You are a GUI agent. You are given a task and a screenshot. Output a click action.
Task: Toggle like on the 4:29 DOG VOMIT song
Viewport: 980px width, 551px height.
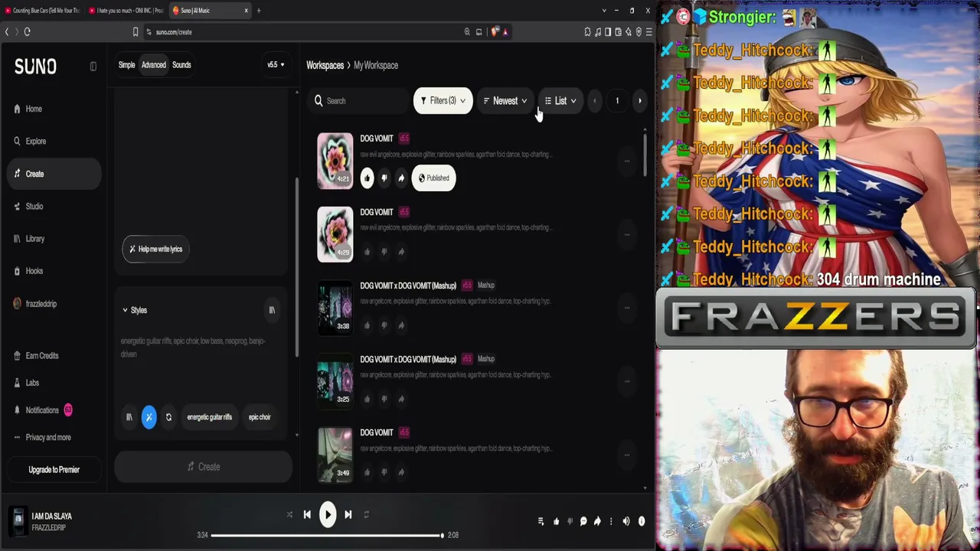(x=367, y=252)
